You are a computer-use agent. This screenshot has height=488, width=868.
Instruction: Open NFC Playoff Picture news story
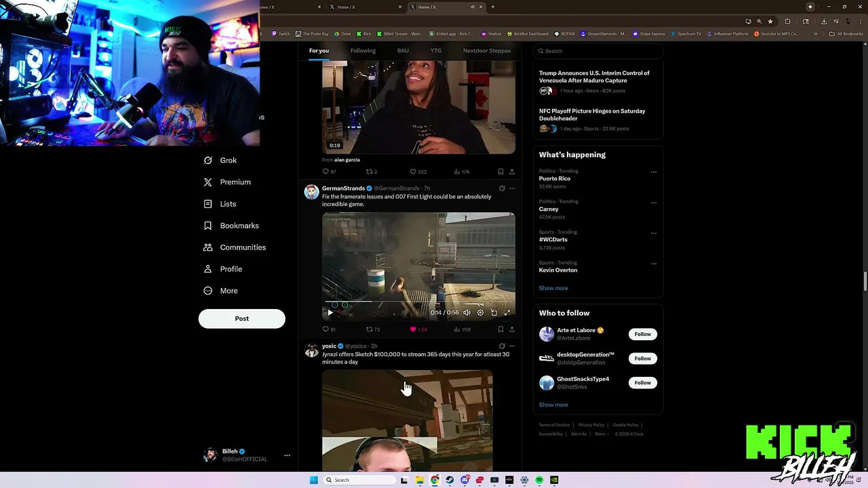point(592,115)
